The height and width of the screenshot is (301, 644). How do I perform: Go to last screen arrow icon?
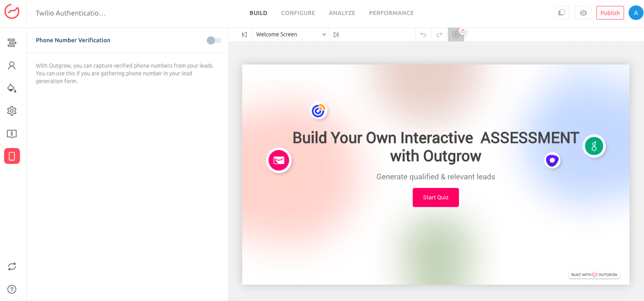[336, 35]
